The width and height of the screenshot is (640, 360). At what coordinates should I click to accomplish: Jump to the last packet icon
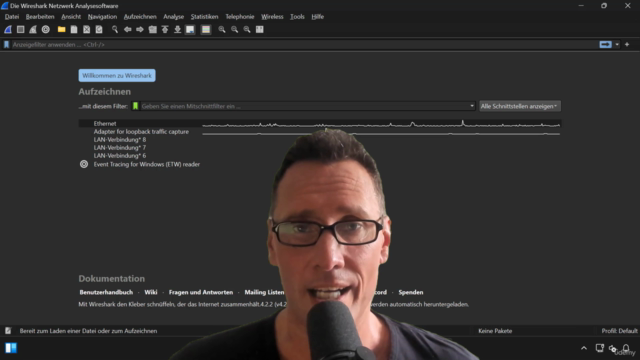click(178, 29)
